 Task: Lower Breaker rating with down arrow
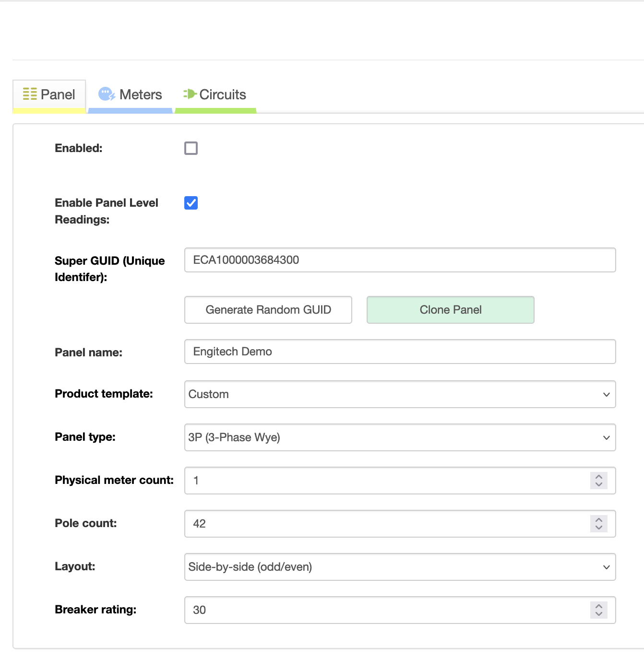[598, 614]
